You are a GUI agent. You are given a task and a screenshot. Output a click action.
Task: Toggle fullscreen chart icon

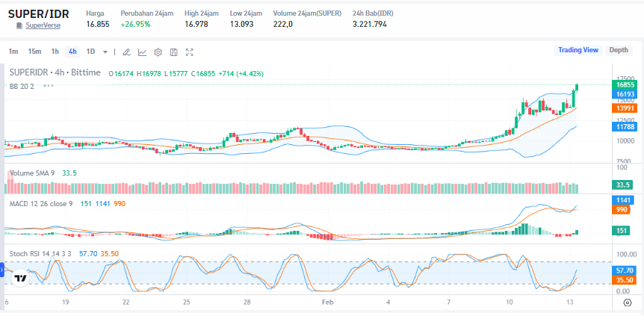(x=189, y=52)
